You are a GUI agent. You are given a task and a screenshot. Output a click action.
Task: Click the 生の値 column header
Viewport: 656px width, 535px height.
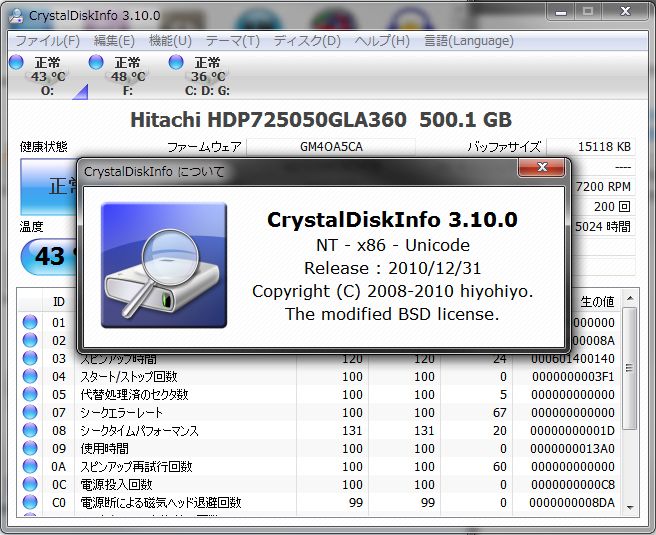[597, 301]
